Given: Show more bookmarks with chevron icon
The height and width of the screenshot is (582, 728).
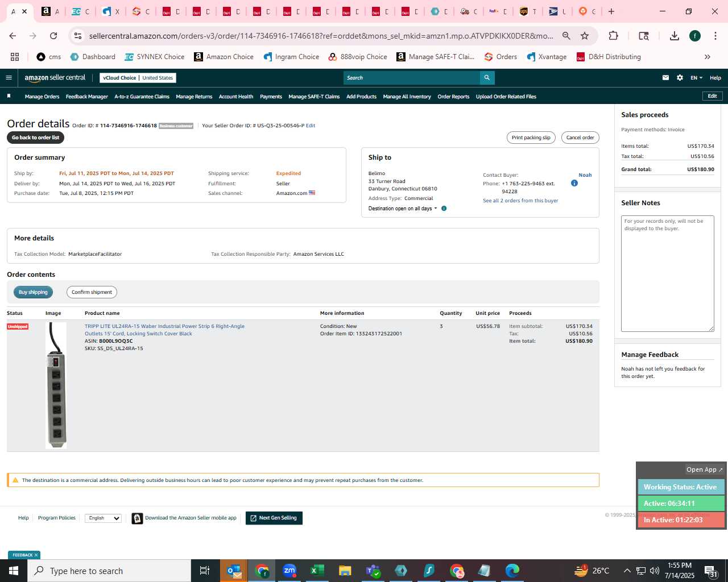Looking at the screenshot, I should [x=708, y=57].
